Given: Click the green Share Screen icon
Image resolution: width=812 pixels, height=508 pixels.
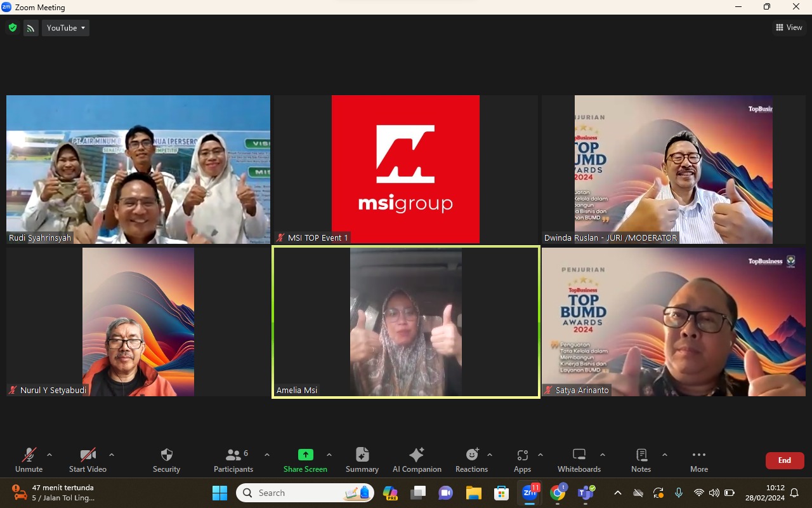Looking at the screenshot, I should coord(306,455).
